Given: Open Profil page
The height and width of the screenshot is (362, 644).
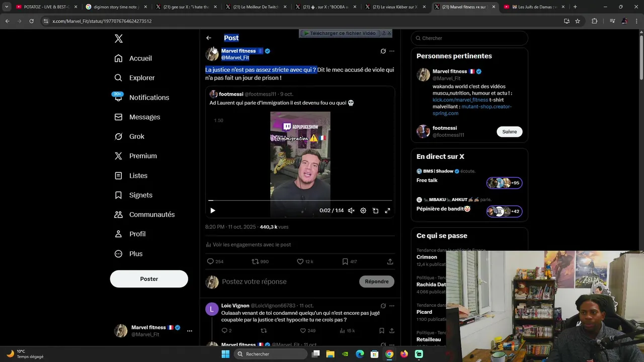Looking at the screenshot, I should click(130, 234).
